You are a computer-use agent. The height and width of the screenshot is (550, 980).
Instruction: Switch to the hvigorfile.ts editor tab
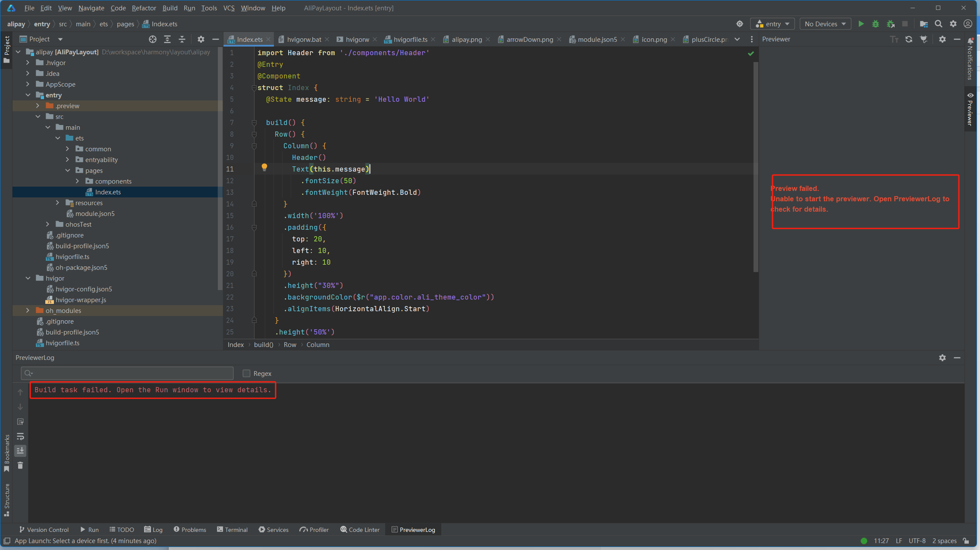click(x=410, y=39)
